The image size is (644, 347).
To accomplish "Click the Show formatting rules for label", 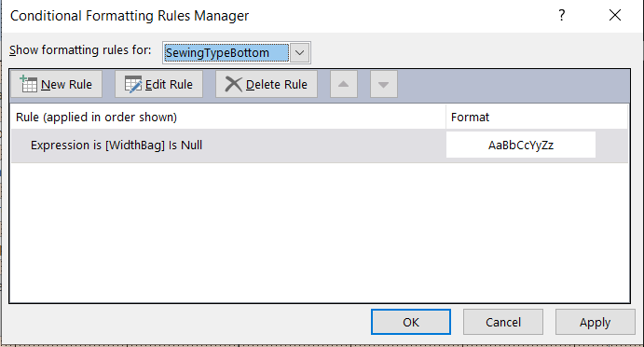I will 80,50.
